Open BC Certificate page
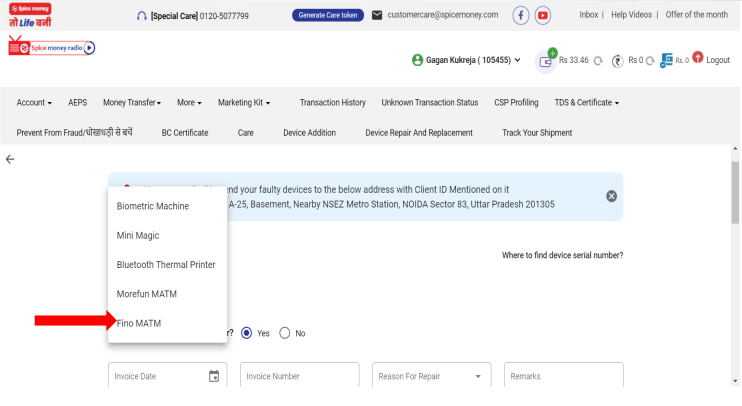The height and width of the screenshot is (406, 742). coord(185,133)
